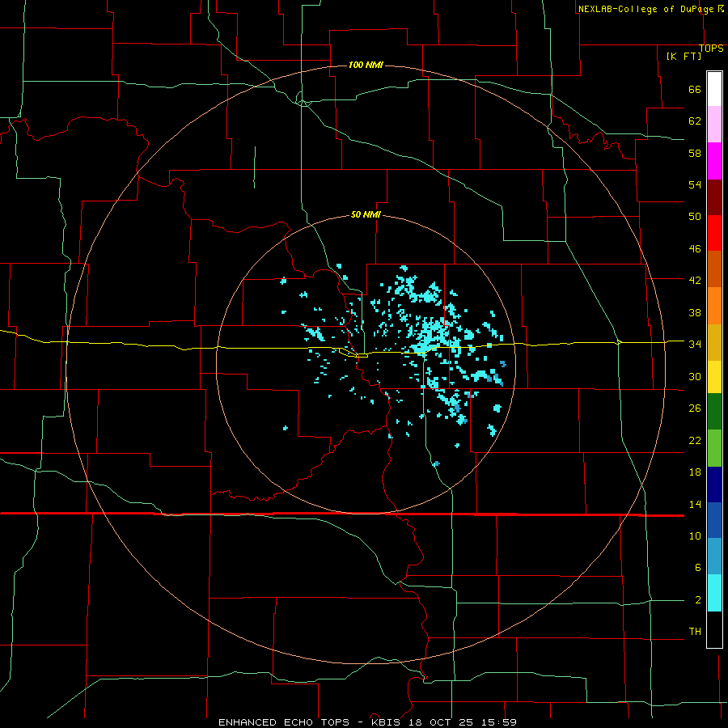The width and height of the screenshot is (728, 728).
Task: Click the legend value 66
Action: [x=695, y=89]
